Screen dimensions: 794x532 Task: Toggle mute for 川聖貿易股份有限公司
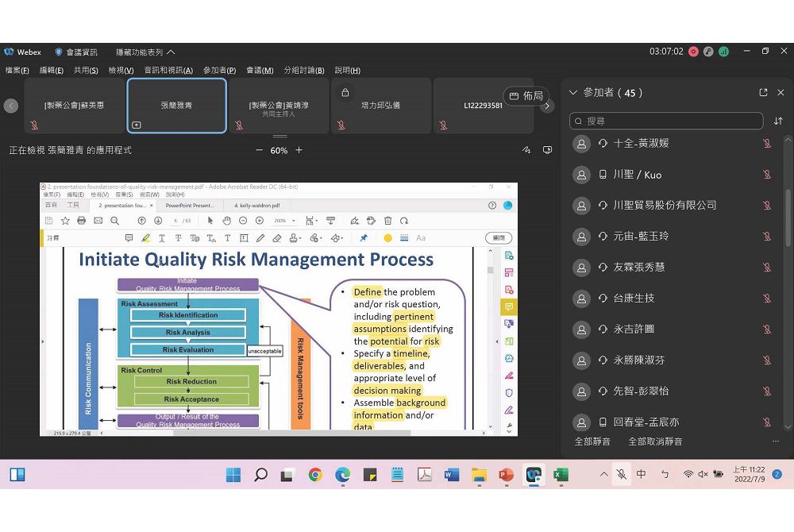767,206
